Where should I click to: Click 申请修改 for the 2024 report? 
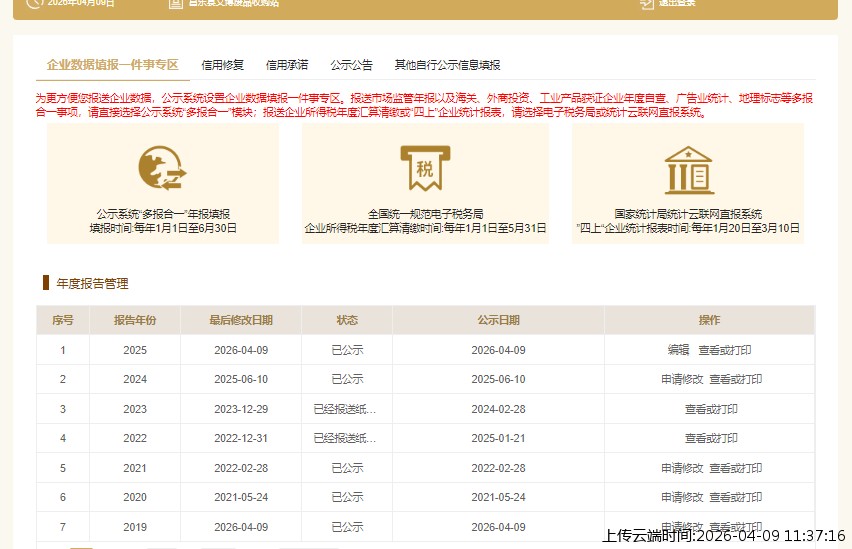(682, 379)
